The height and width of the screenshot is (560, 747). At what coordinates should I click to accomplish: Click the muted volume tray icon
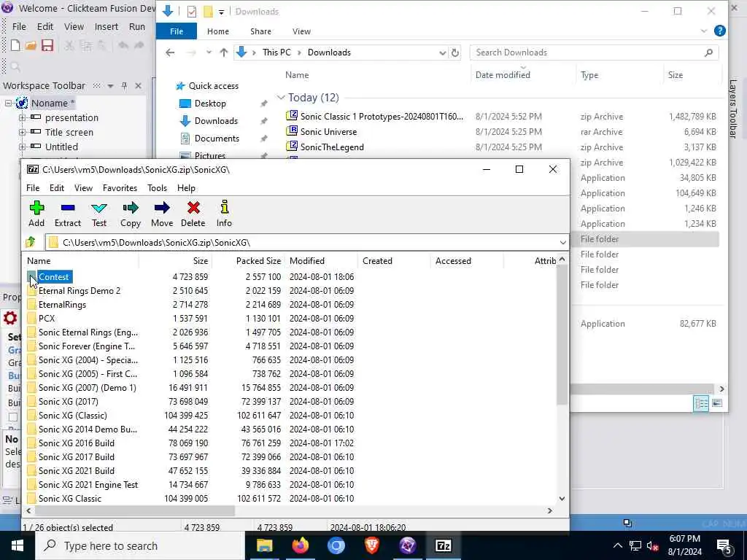pyautogui.click(x=653, y=545)
